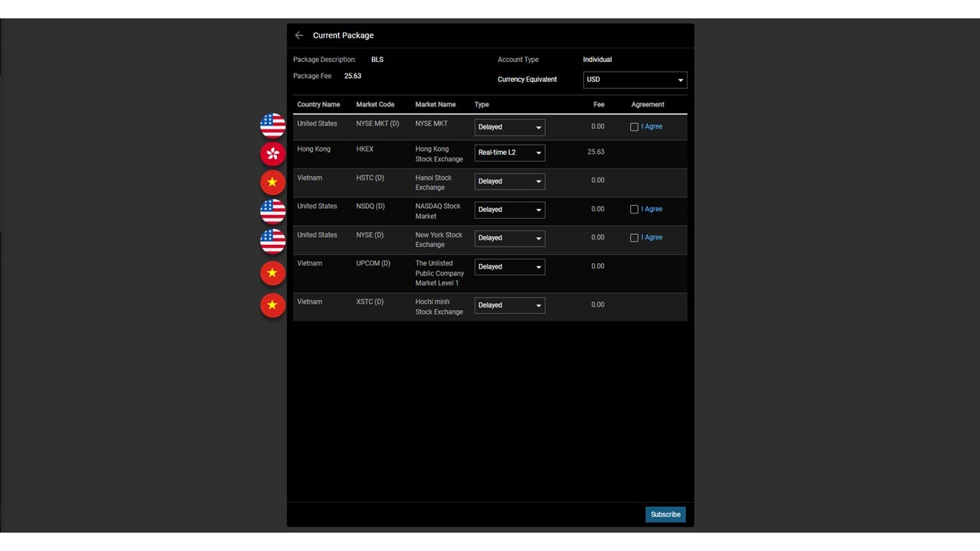Click the Subscribe button

665,514
